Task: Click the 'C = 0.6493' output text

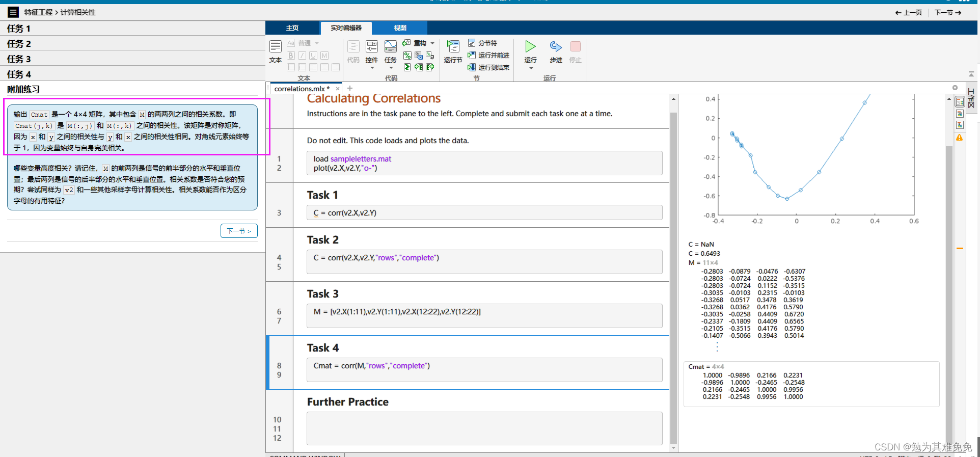Action: click(704, 254)
